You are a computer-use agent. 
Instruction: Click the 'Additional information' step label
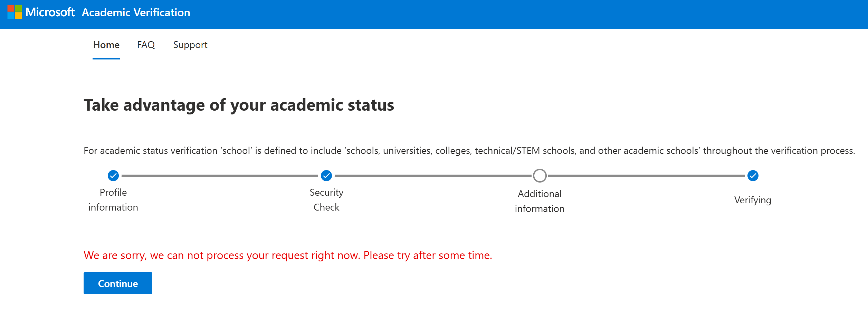point(540,201)
